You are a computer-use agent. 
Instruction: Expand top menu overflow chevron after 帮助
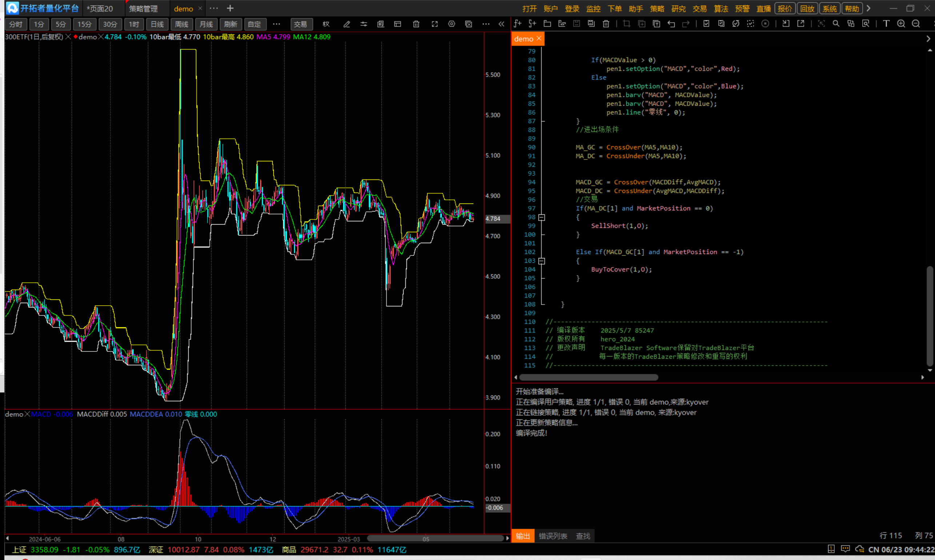coord(868,8)
